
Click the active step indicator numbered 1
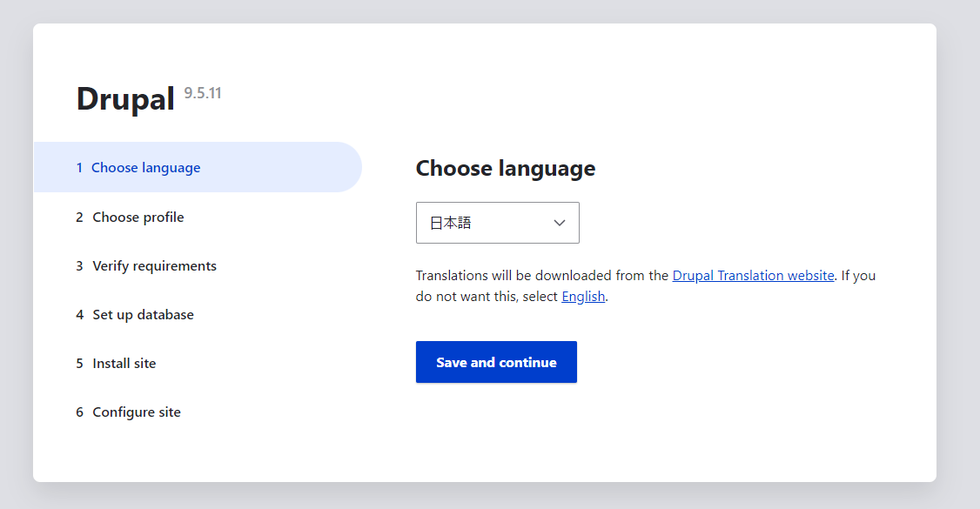(79, 166)
